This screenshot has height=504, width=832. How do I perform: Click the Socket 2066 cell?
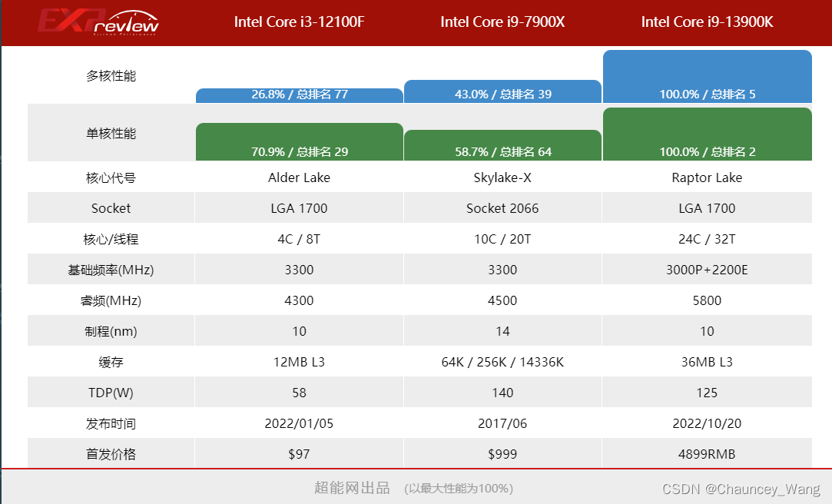502,208
